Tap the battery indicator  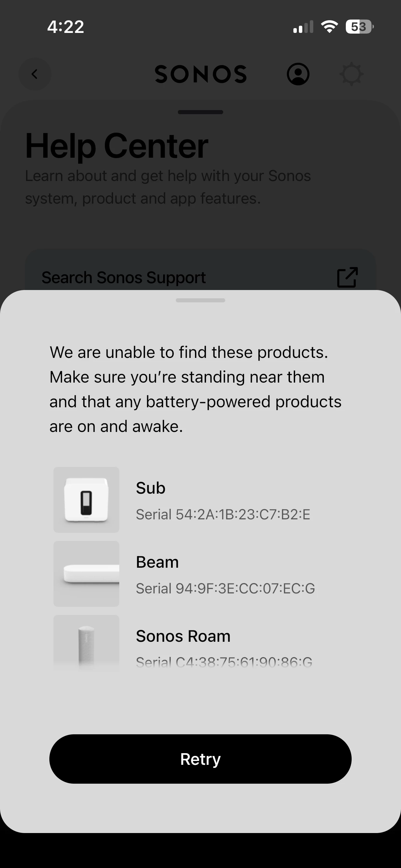tap(359, 27)
